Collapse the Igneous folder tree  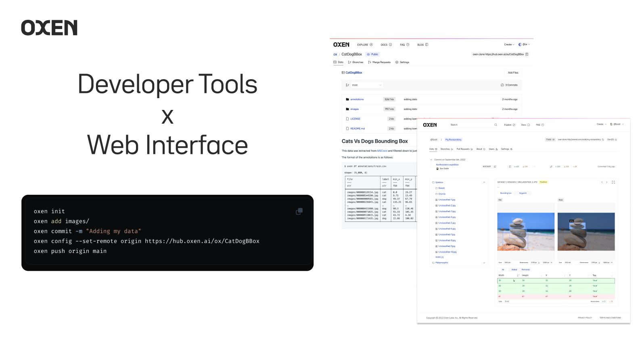(484, 182)
